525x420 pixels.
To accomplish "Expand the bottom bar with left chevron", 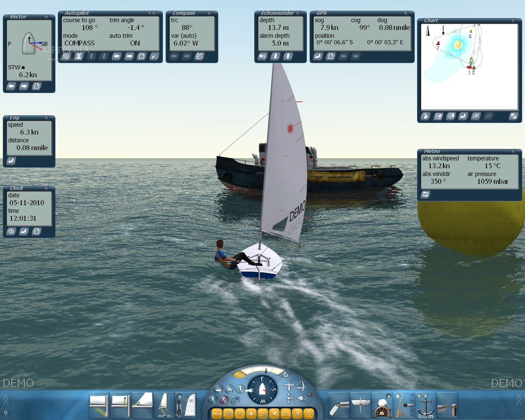I will click(5, 400).
